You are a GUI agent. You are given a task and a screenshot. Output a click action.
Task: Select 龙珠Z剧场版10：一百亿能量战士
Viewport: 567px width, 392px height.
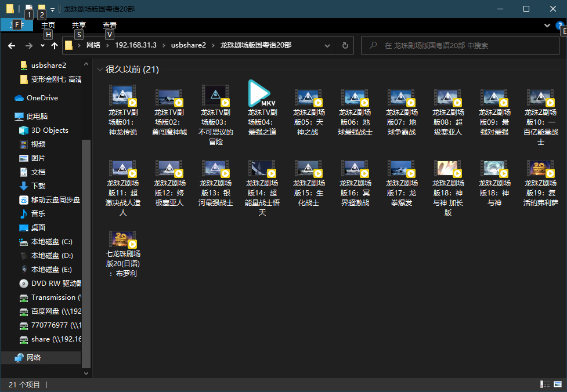click(x=541, y=117)
